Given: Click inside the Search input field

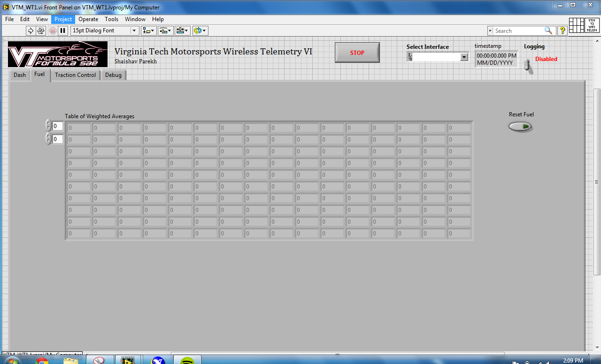Looking at the screenshot, I should [519, 30].
